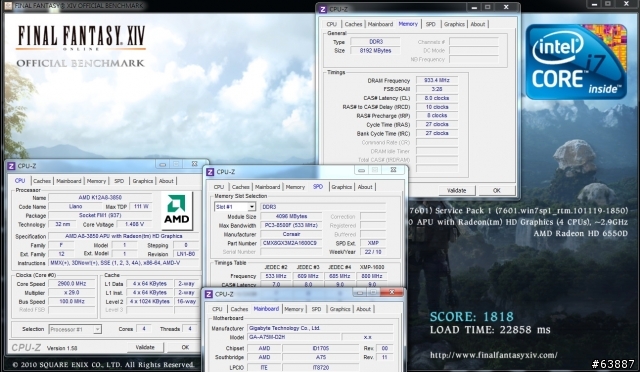Click the CPU-Z icon in SPD window title
Screen dimensions: 640x372
210,172
